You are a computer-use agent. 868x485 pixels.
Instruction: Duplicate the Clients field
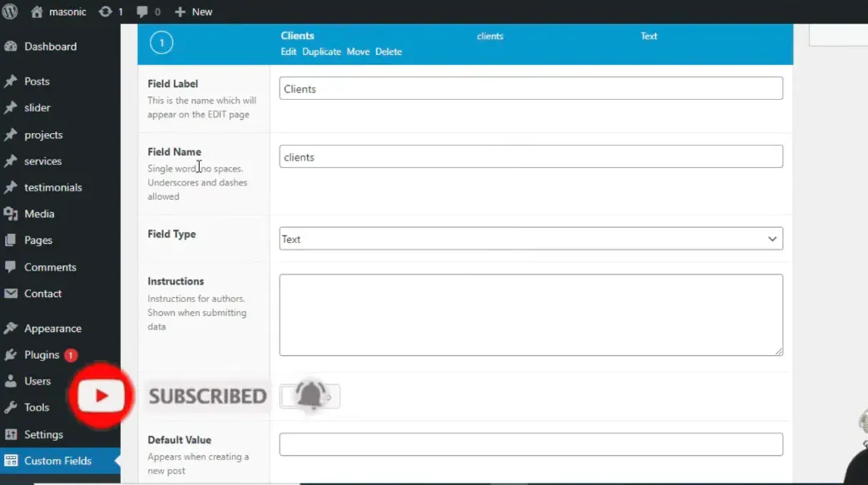point(321,52)
